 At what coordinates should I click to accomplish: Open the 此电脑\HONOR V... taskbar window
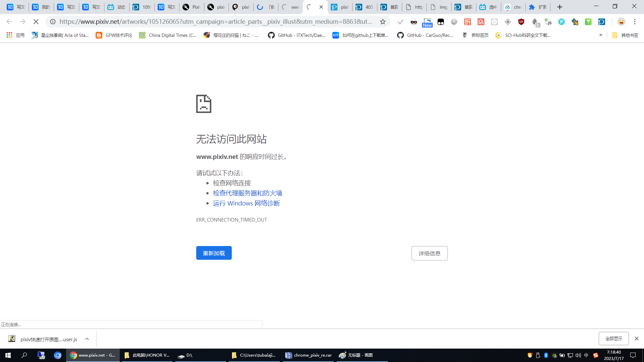pos(147,355)
